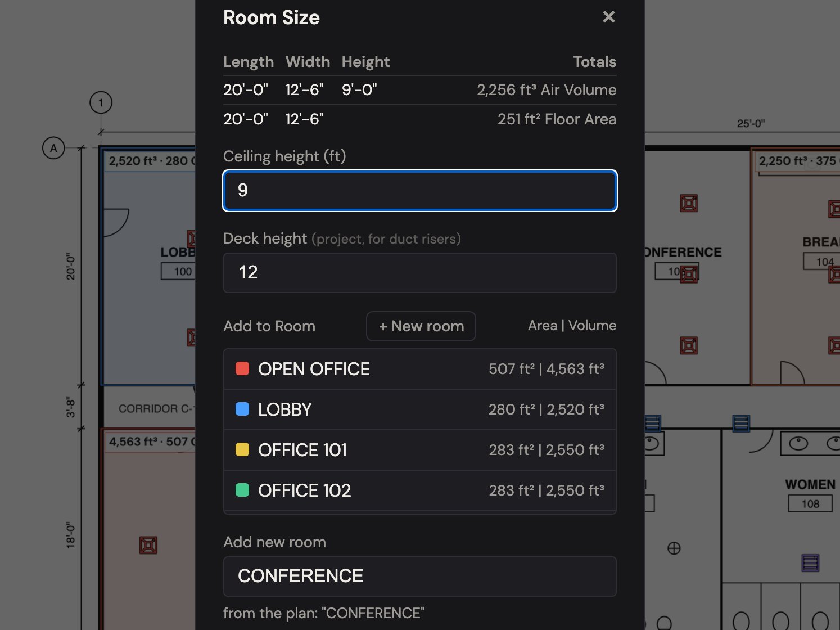Viewport: 840px width, 630px height.
Task: Click the 9'-0" height value
Action: 359,90
